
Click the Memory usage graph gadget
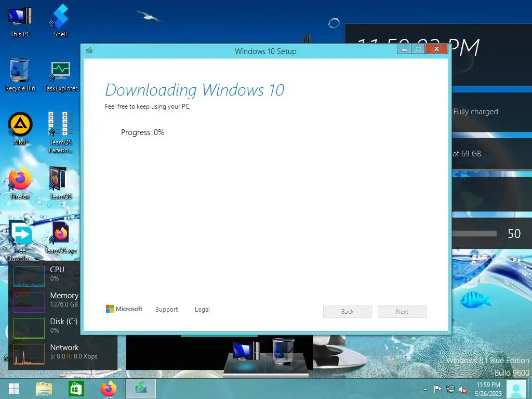point(29,302)
